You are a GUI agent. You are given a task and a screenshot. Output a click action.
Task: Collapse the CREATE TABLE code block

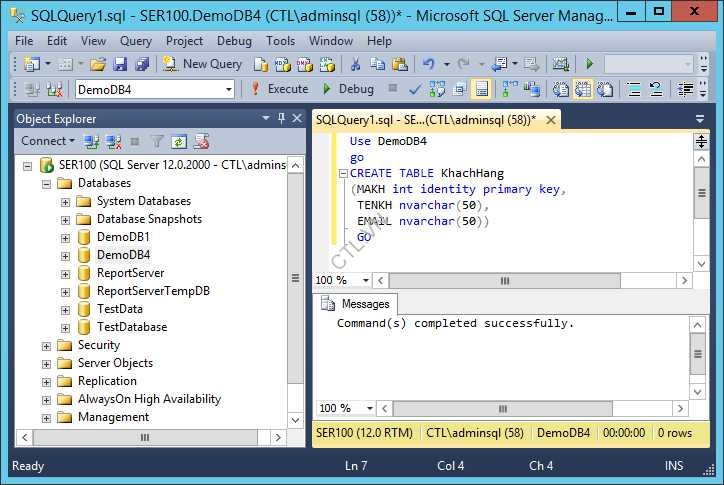coord(343,174)
